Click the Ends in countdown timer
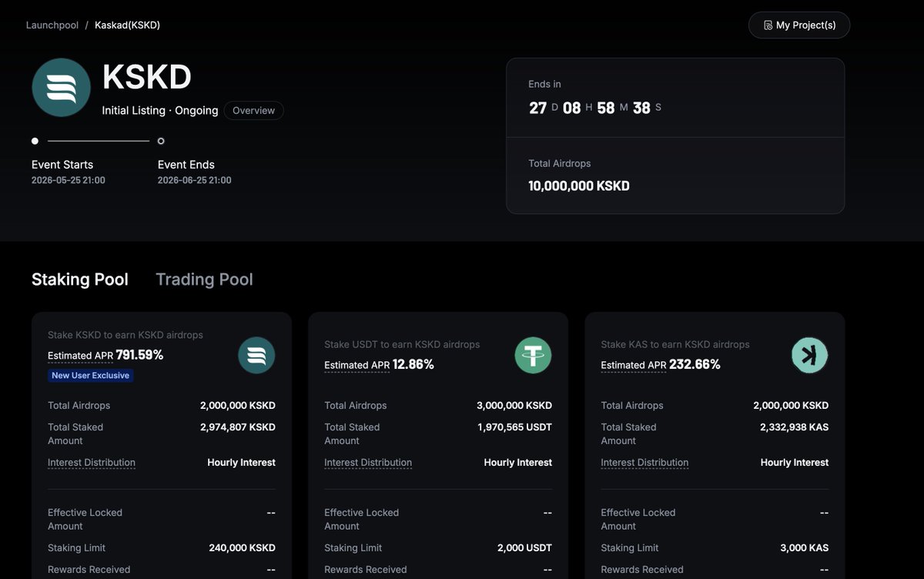This screenshot has width=924, height=579. [x=595, y=108]
